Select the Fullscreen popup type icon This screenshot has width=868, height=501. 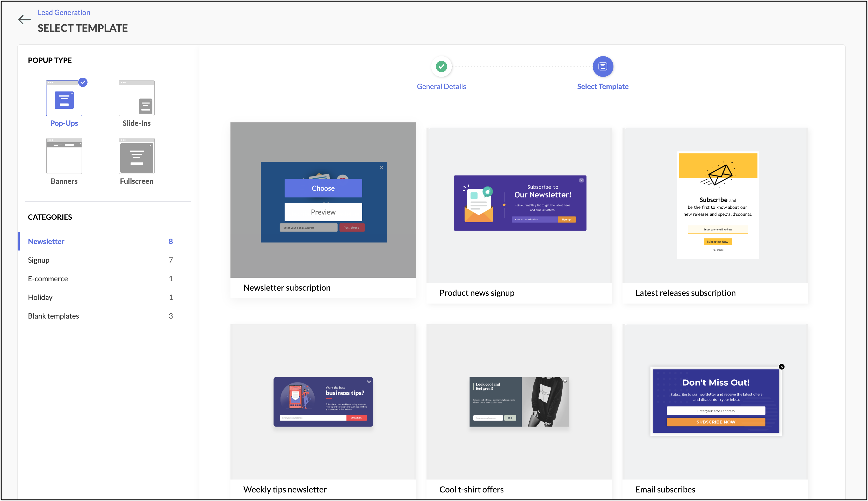coord(136,156)
